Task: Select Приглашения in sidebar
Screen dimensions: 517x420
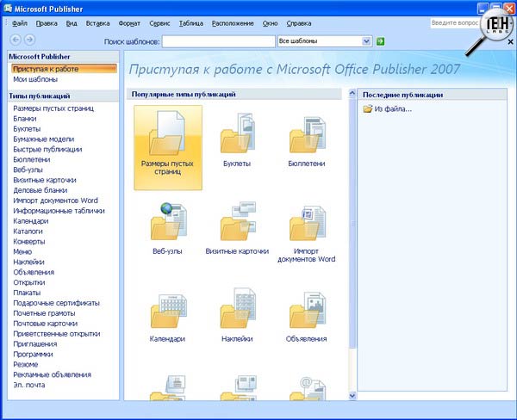Action: [x=35, y=343]
